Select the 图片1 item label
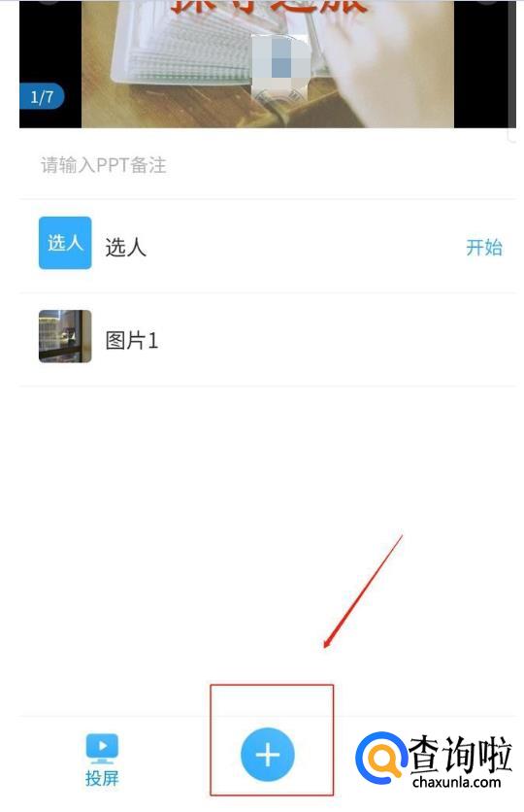This screenshot has width=524, height=812. click(x=131, y=341)
